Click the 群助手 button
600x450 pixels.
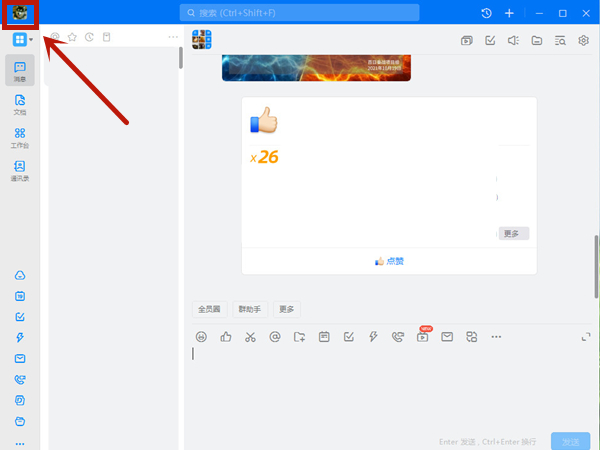pos(250,309)
